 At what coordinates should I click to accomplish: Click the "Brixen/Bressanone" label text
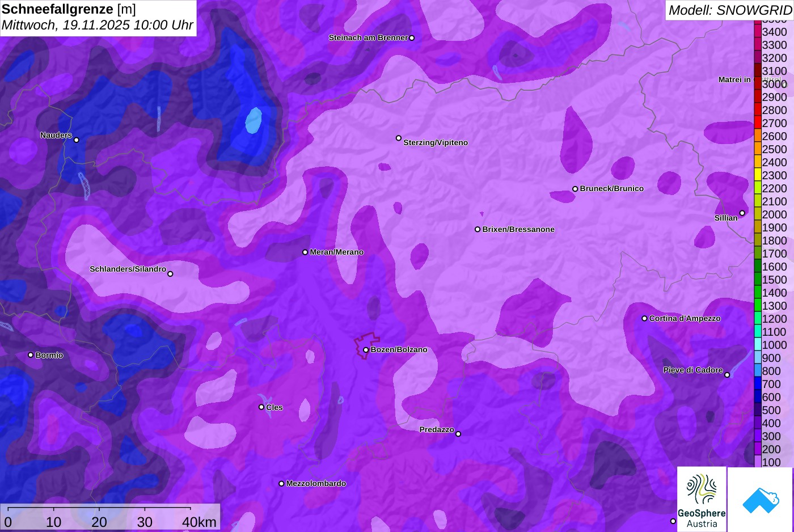click(518, 230)
